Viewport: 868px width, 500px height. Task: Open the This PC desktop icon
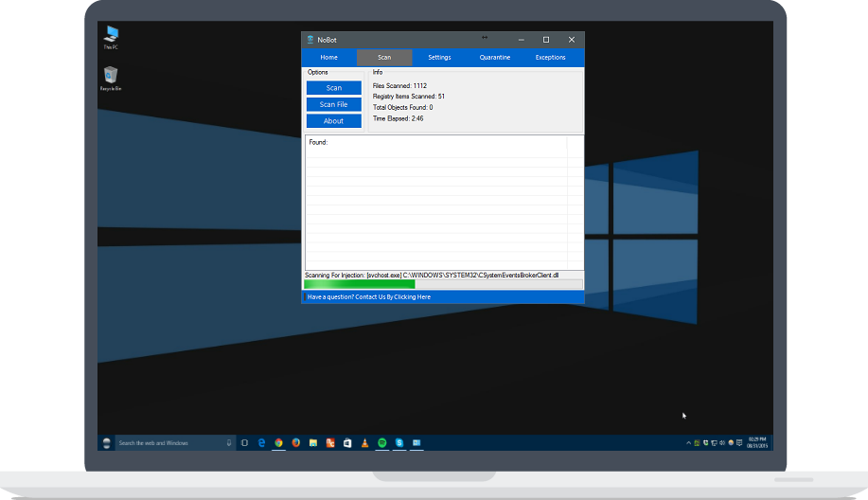click(x=111, y=36)
